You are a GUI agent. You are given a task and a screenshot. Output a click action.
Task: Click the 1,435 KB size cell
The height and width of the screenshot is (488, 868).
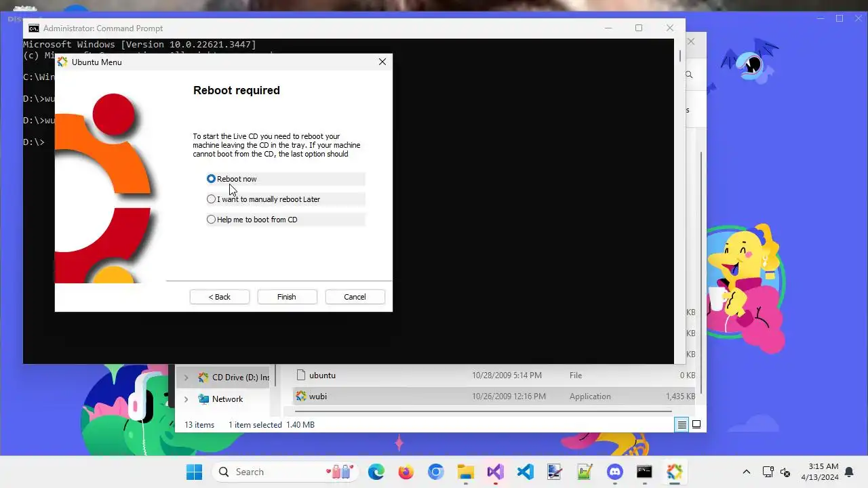pos(680,396)
